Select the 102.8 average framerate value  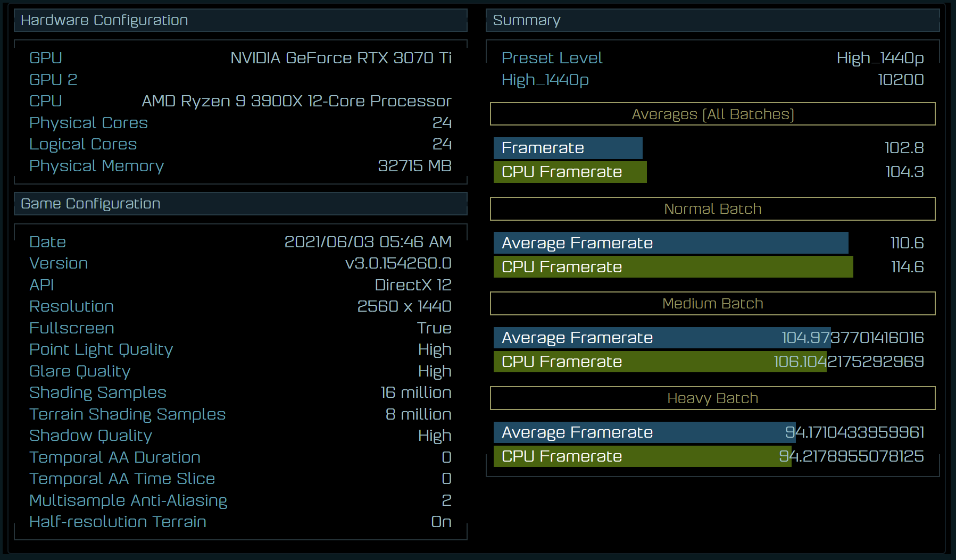904,148
